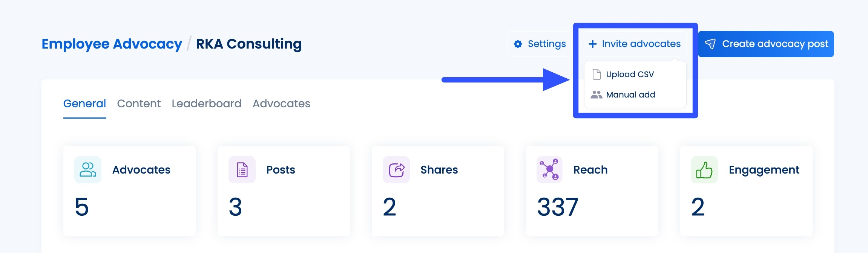Open the Settings button
Viewport: 868px width, 253px height.
540,44
